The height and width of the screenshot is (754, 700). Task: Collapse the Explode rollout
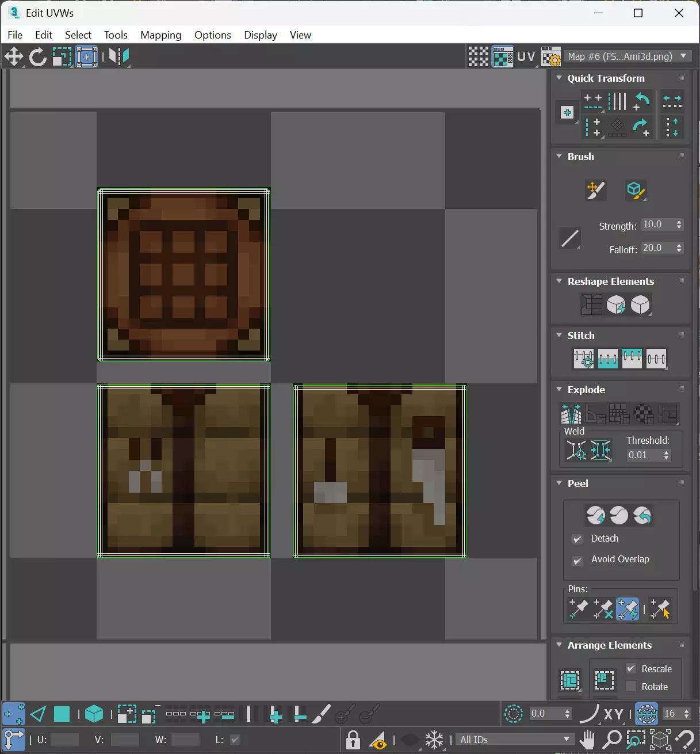(x=559, y=389)
